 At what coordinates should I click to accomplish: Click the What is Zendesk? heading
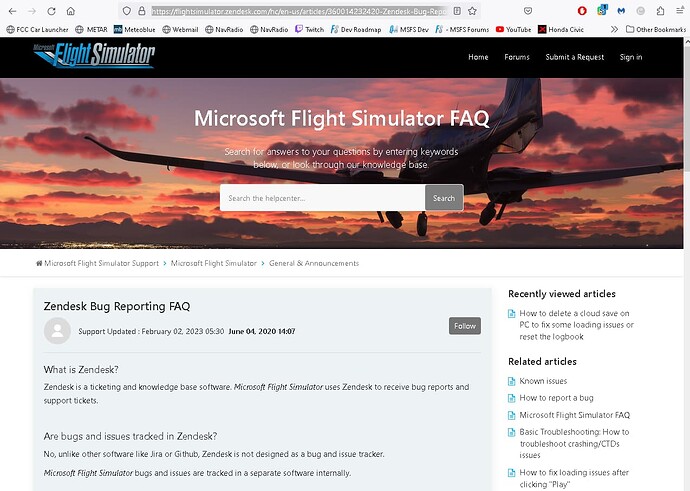81,370
